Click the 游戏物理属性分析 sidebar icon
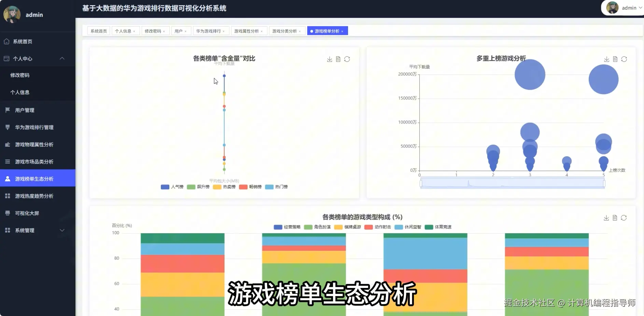This screenshot has width=644, height=316. (x=8, y=144)
